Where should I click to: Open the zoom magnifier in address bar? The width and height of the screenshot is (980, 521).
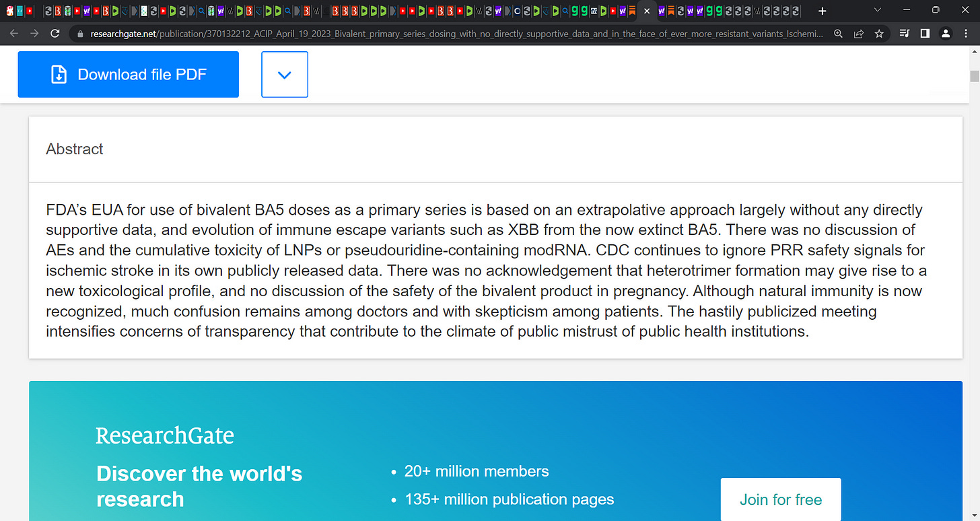coord(838,34)
